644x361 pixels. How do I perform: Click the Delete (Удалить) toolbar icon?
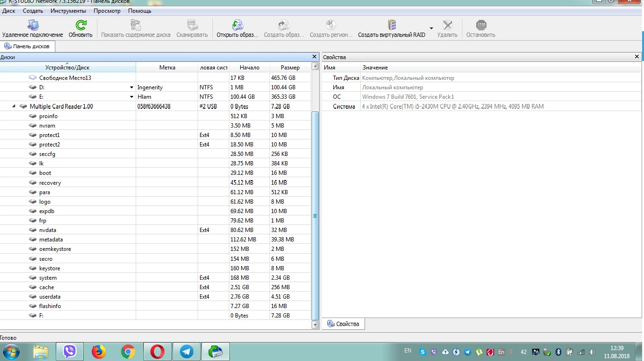coord(447,25)
